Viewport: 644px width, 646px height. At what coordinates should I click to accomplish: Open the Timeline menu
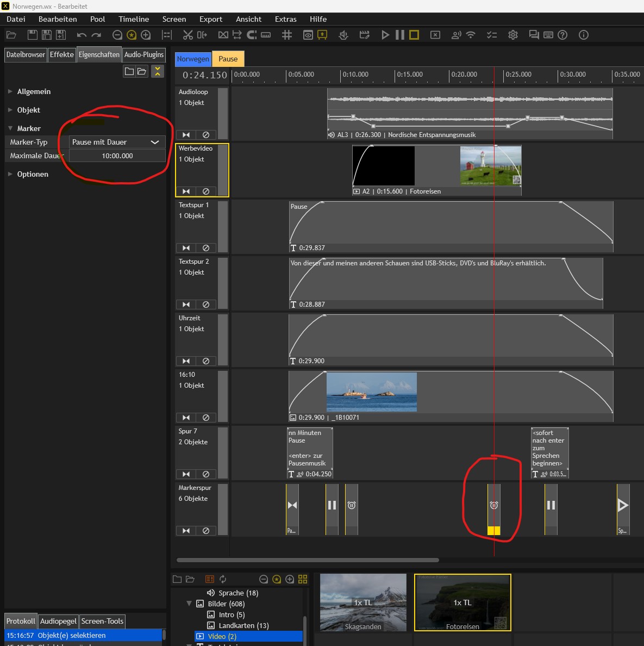coord(134,19)
